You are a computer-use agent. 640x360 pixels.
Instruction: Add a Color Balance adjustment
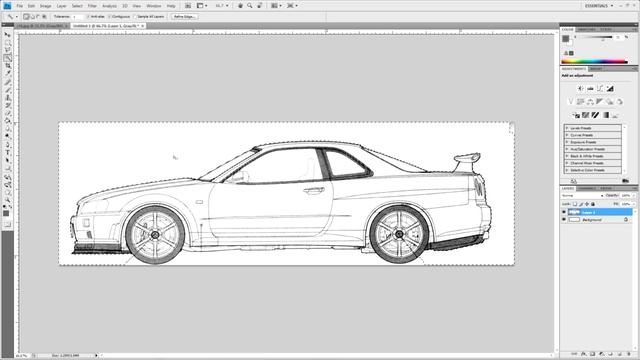point(590,102)
